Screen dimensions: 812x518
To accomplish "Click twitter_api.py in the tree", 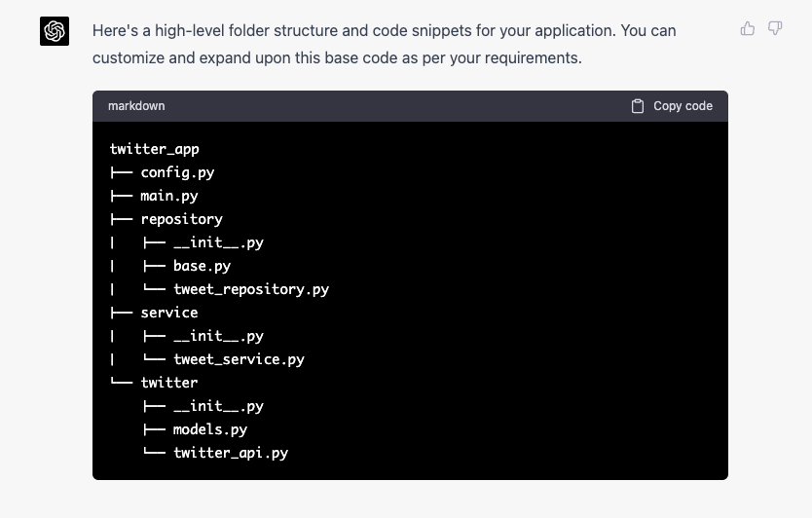I will pos(231,452).
